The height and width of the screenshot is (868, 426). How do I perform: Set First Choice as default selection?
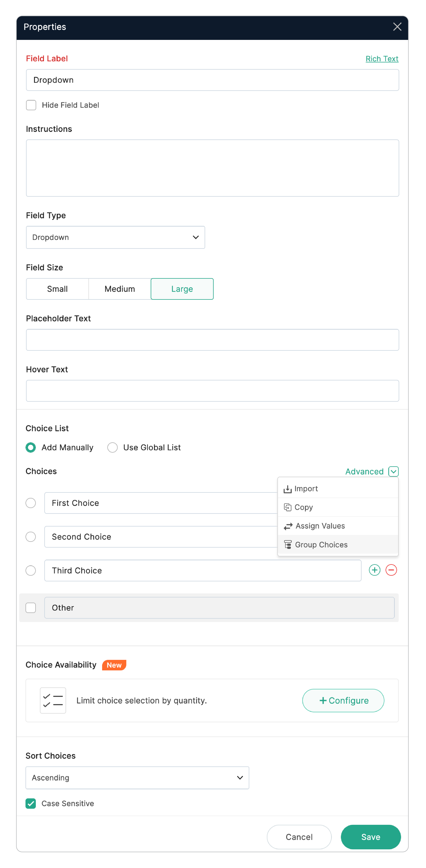31,503
